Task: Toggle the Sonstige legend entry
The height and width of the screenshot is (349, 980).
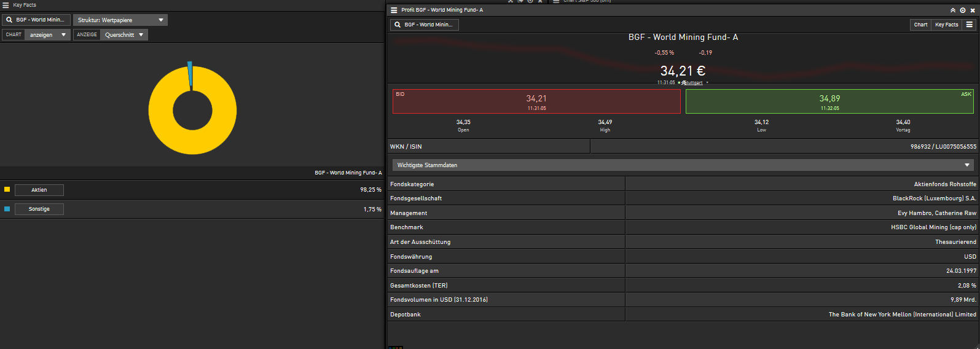Action: point(39,209)
